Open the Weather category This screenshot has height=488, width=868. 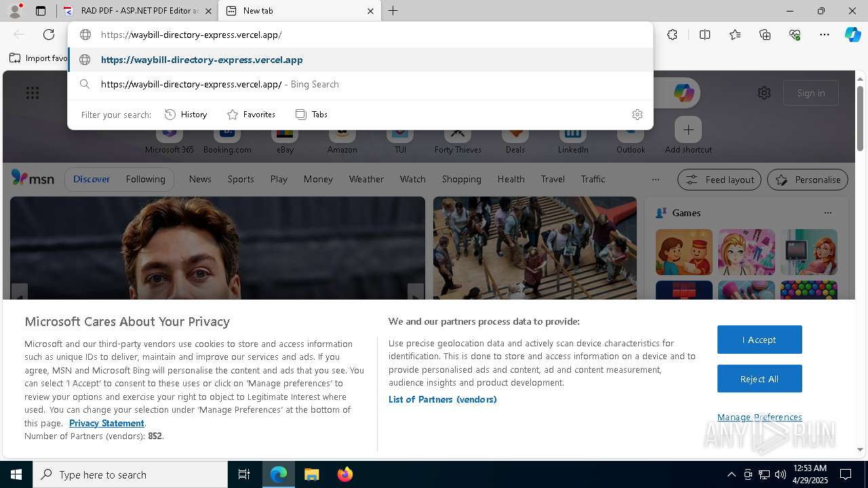(366, 179)
